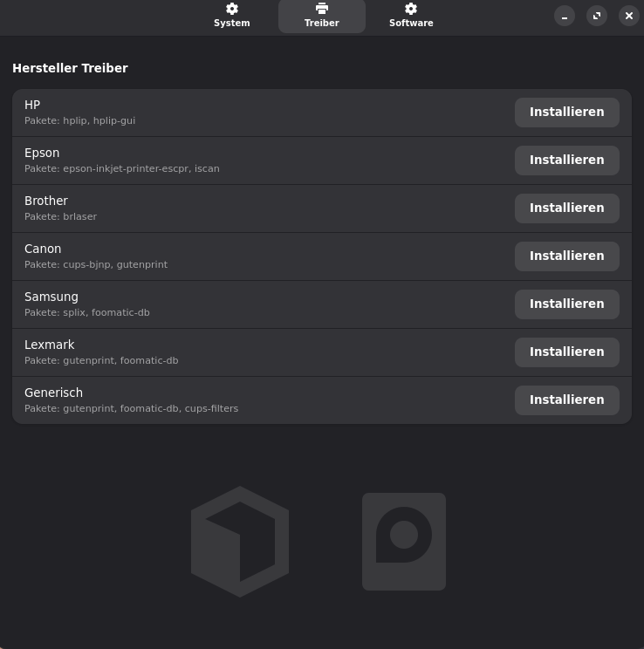The image size is (644, 649).
Task: Install the HP driver packages
Action: [566, 112]
